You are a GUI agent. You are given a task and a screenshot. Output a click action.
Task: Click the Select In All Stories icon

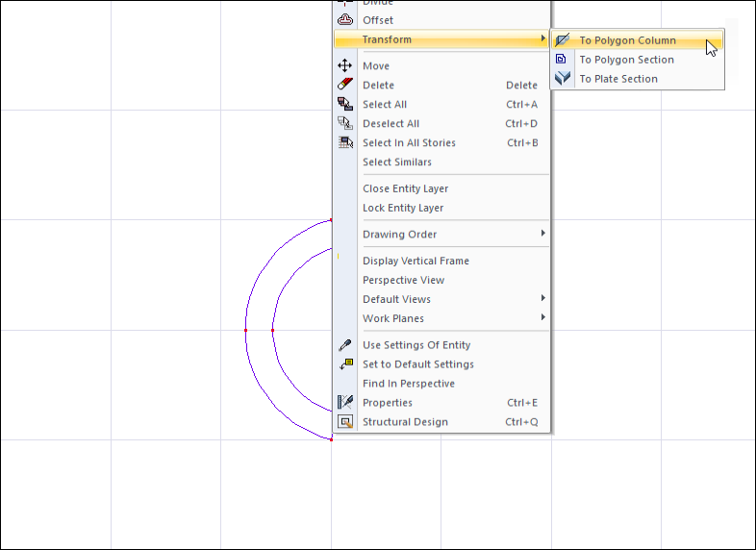coord(345,142)
